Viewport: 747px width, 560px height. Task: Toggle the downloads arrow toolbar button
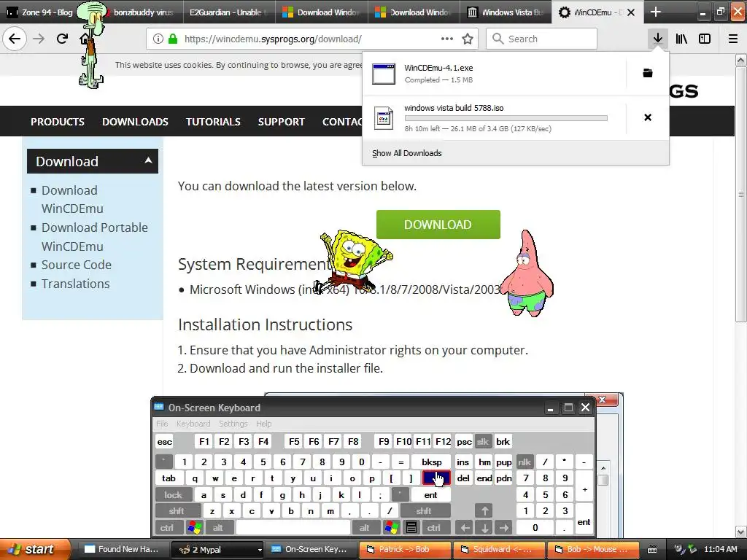658,39
